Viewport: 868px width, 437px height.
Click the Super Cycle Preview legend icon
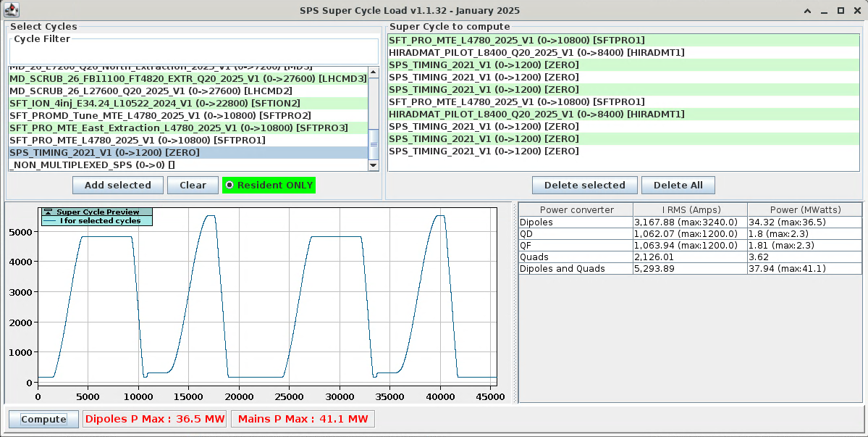pos(49,212)
